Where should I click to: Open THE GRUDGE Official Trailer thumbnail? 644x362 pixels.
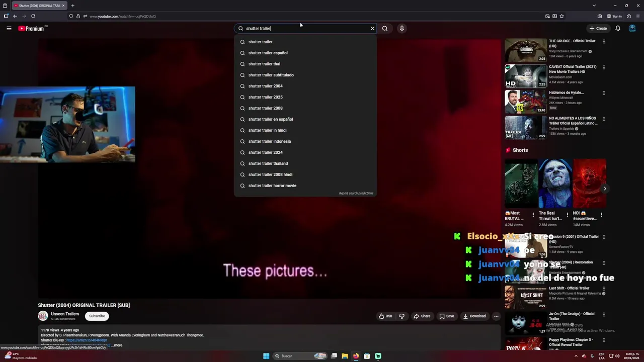click(x=526, y=50)
